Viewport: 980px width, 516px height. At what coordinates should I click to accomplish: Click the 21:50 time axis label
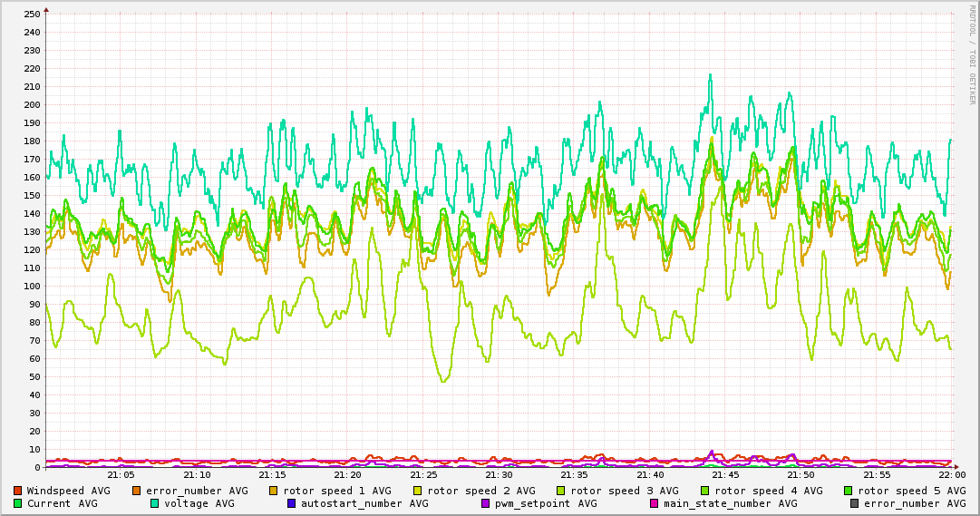tap(801, 475)
